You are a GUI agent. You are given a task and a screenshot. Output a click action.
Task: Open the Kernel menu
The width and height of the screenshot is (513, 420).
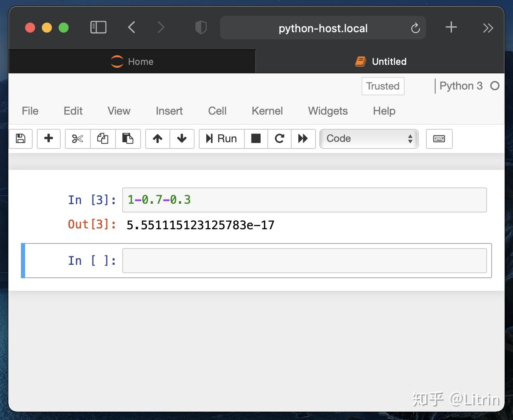click(x=267, y=111)
